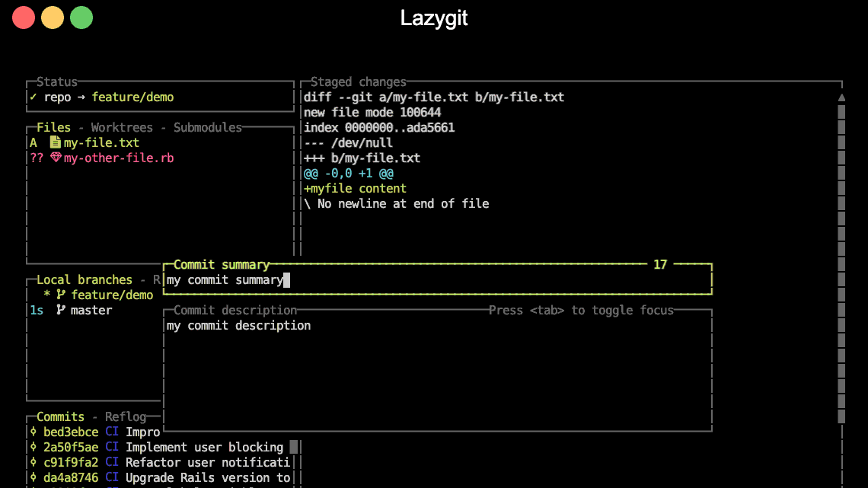Click the asterisk marker of the current branch
Screen dimensions: 868x488
47,295
